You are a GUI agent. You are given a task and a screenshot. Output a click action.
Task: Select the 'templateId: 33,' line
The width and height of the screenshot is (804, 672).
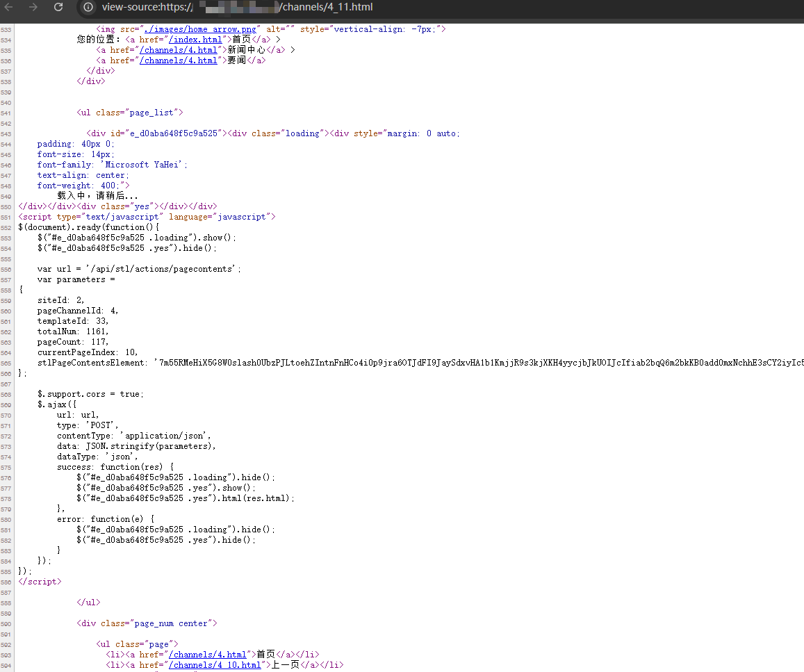[73, 321]
